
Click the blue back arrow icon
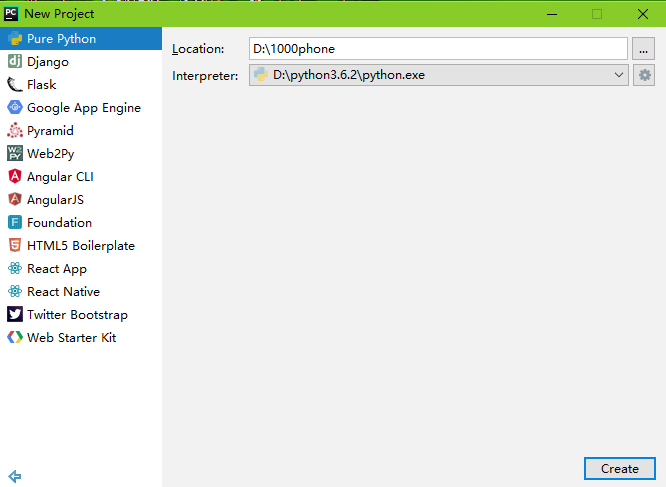(x=14, y=476)
